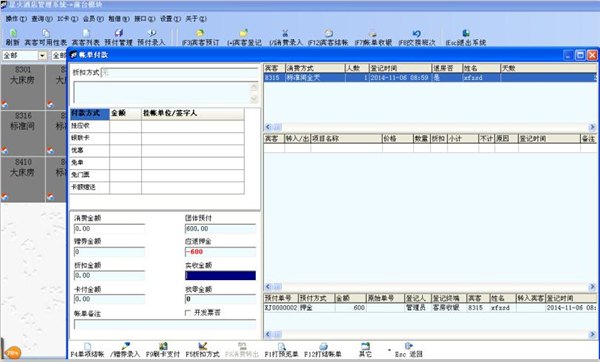Click the F8 交接班次 shift handover icon
Image resolution: width=600 pixels, height=362 pixels.
point(417,38)
